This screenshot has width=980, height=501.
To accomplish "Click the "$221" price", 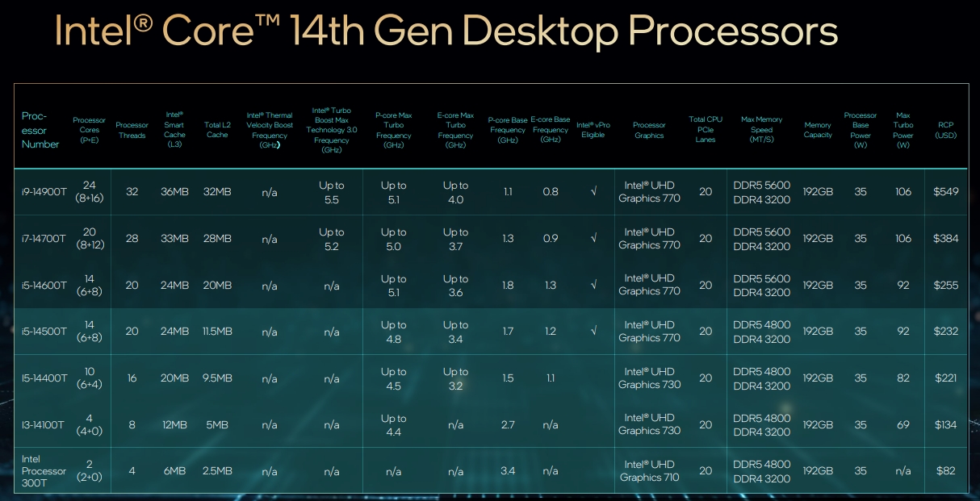I will (x=946, y=378).
